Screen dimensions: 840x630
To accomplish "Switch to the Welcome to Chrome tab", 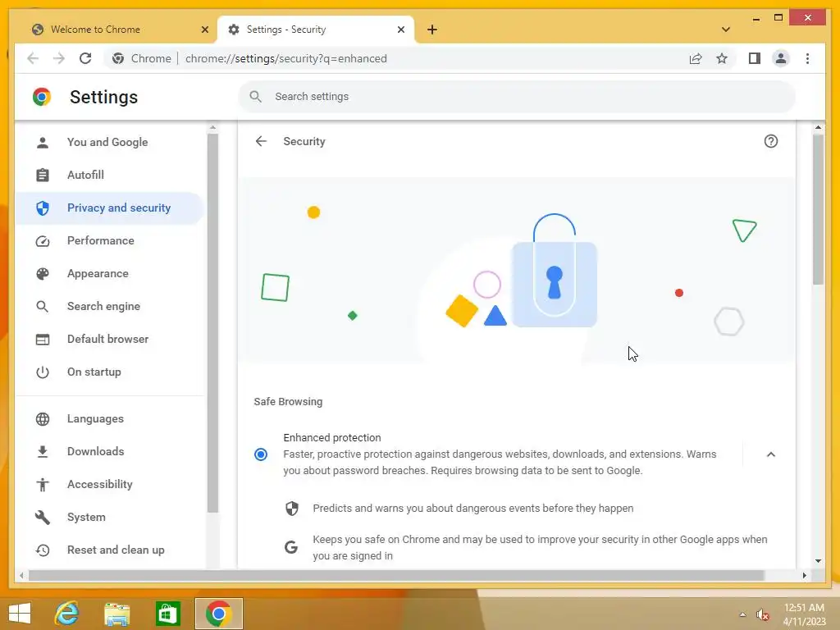I will (x=120, y=30).
